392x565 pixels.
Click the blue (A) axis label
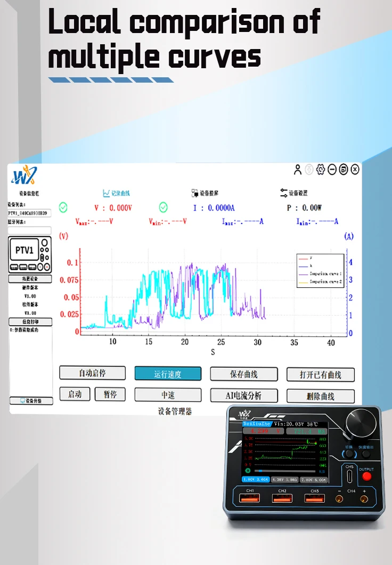point(349,236)
